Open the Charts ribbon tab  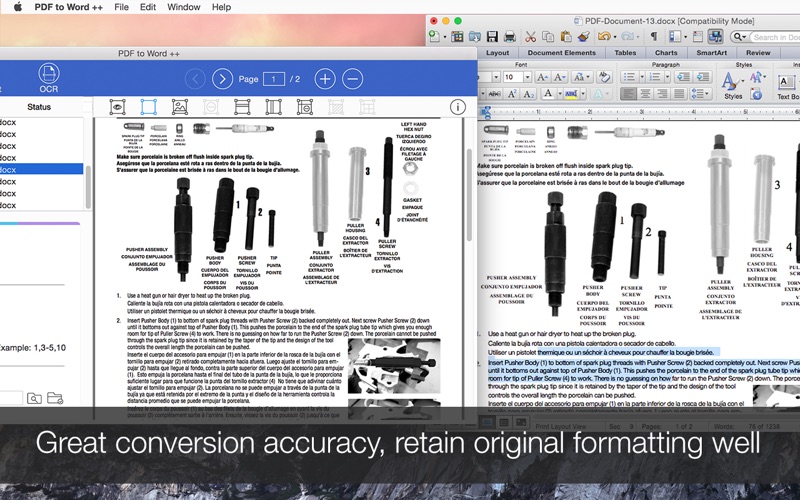[x=666, y=53]
